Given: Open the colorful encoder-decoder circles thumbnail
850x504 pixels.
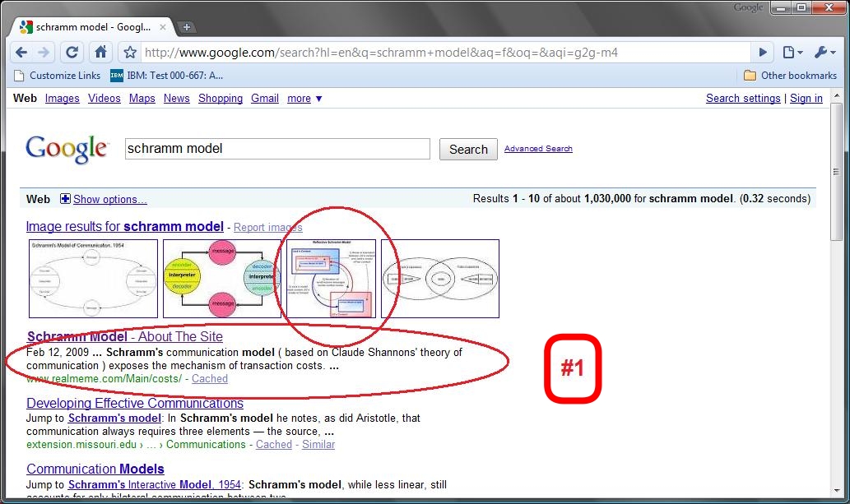Looking at the screenshot, I should click(222, 279).
